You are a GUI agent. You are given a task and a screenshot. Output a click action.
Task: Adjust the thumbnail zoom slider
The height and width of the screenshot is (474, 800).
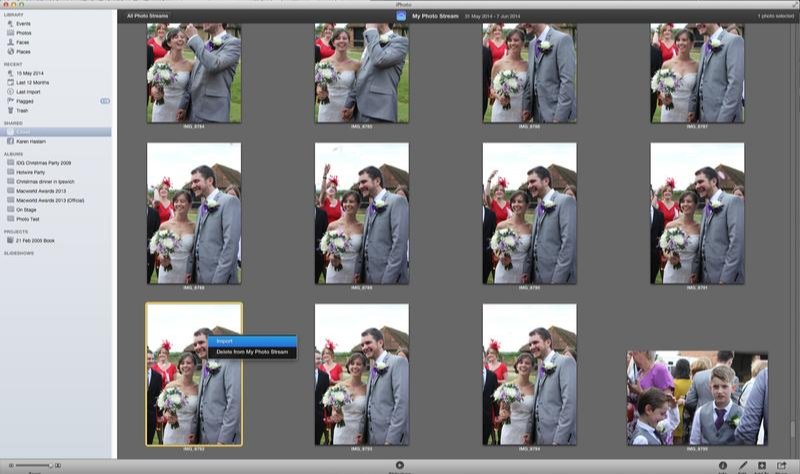tap(34, 465)
